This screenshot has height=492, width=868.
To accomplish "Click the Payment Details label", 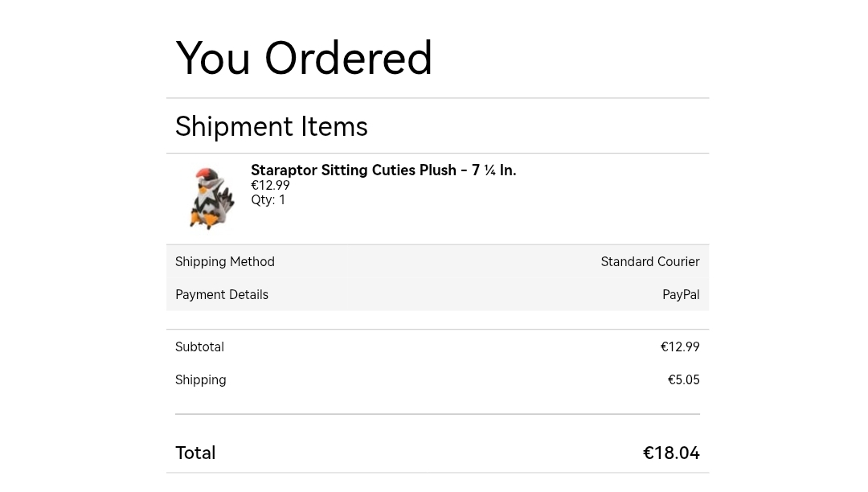I will [x=222, y=295].
